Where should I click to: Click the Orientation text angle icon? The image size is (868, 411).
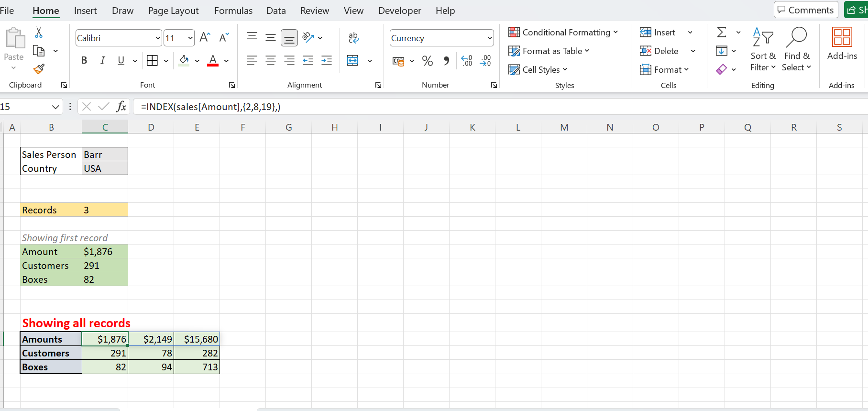(x=308, y=37)
